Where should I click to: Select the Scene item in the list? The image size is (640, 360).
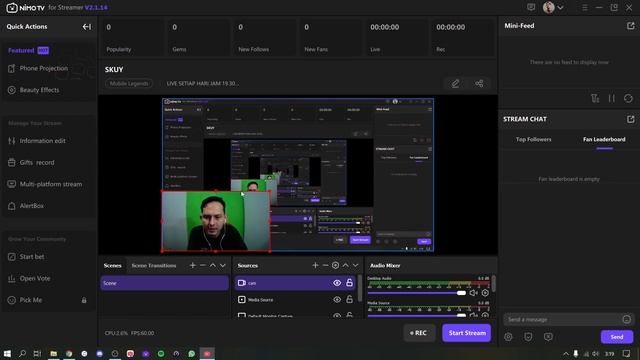pos(164,283)
